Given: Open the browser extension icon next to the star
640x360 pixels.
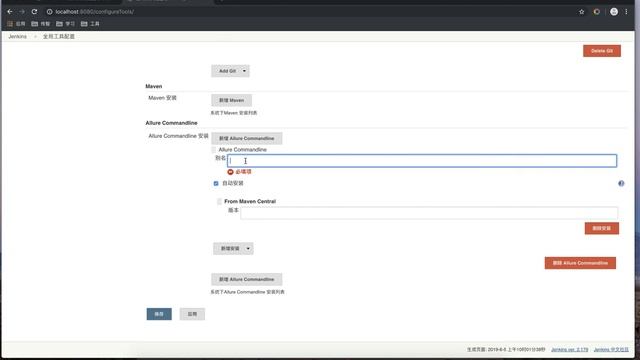Looking at the screenshot, I should click(597, 12).
